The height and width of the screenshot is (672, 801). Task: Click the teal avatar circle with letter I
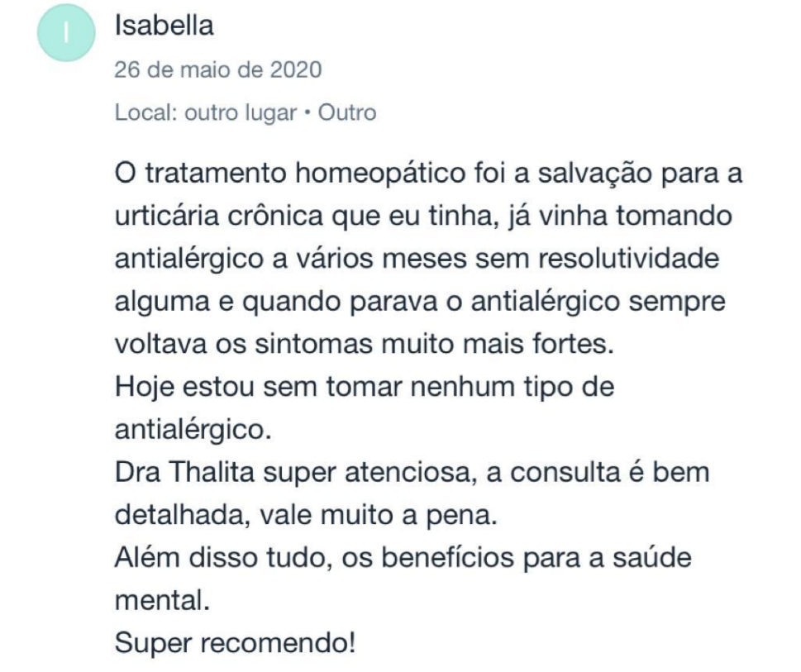[x=66, y=33]
